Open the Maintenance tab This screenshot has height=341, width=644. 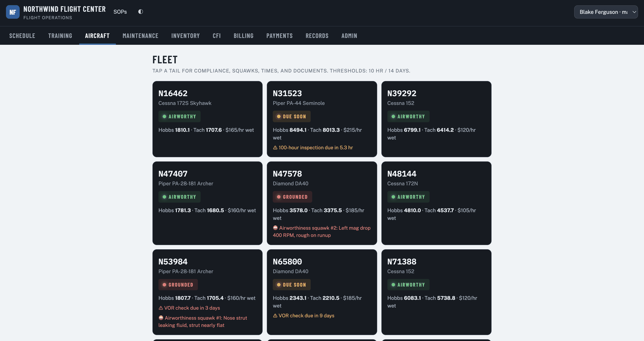tap(140, 36)
